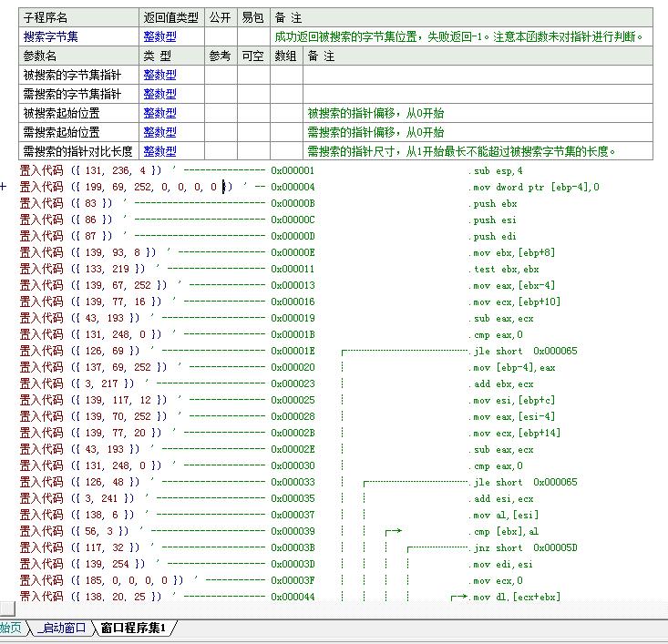Expand the + marker beside second 置入代码 line

pos(5,187)
